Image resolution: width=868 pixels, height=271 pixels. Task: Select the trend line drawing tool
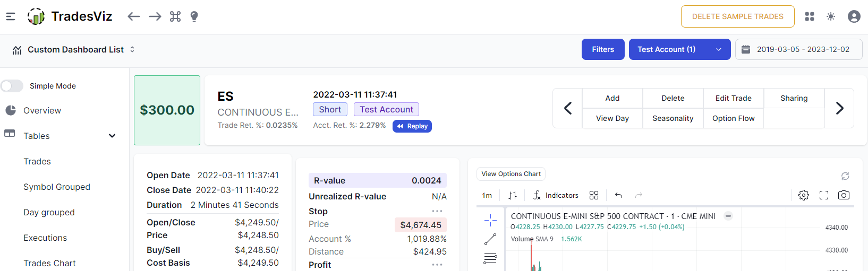[490, 239]
